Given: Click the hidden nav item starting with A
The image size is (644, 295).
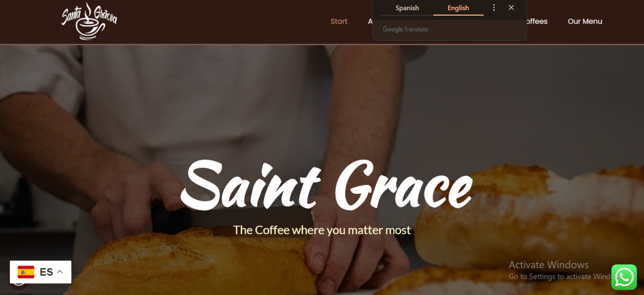Looking at the screenshot, I should click(x=370, y=21).
